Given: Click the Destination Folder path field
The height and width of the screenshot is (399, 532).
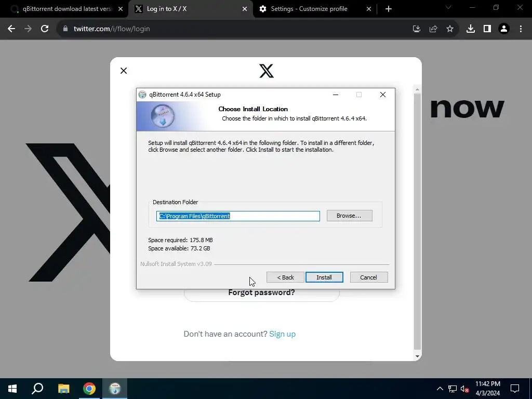Looking at the screenshot, I should coord(238,216).
